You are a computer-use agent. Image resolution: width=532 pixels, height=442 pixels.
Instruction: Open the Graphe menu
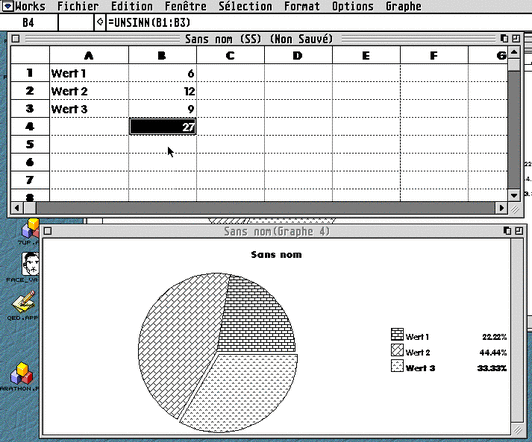point(403,6)
